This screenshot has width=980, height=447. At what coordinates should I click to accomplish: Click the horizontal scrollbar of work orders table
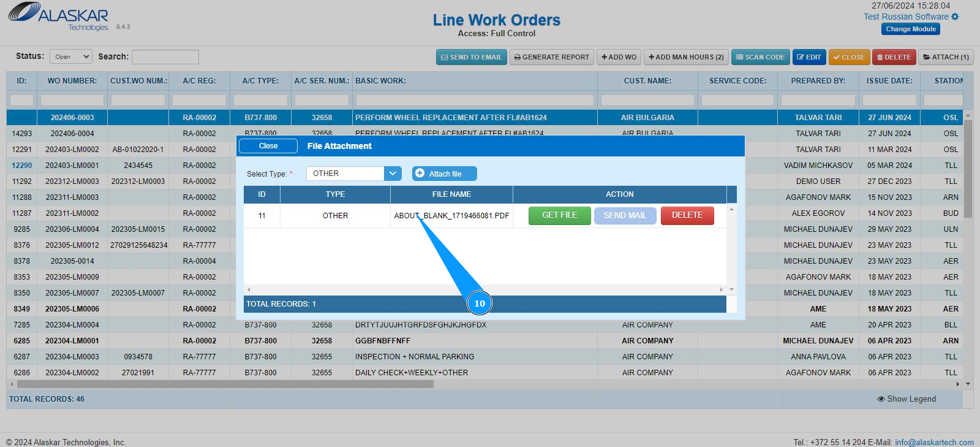click(225, 384)
